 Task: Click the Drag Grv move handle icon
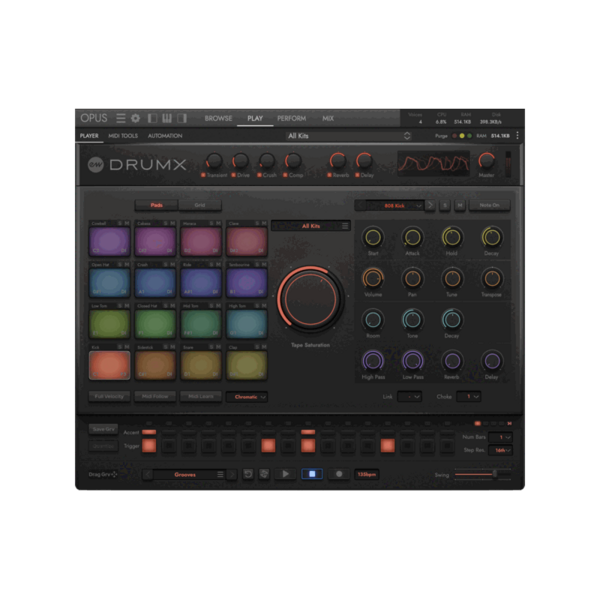tap(114, 474)
